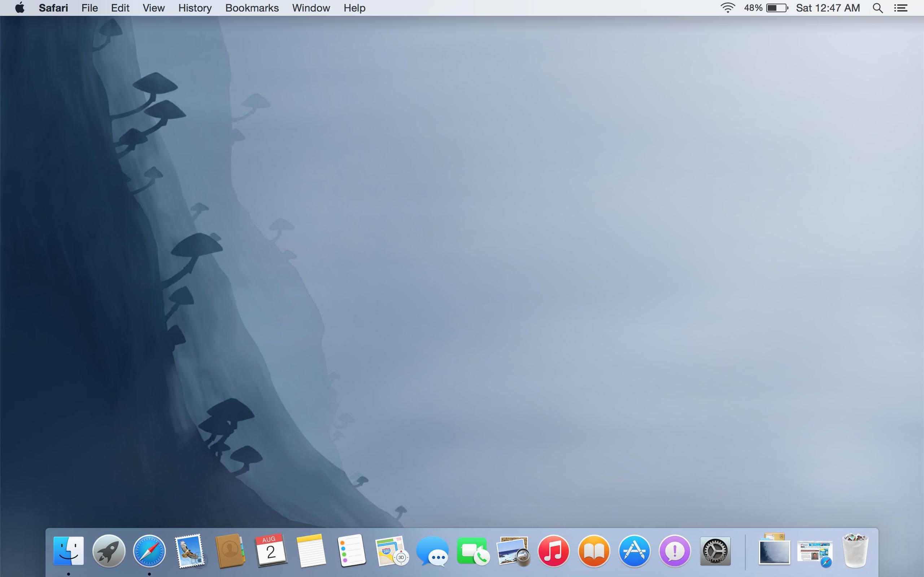Open System Preferences gear icon

715,551
